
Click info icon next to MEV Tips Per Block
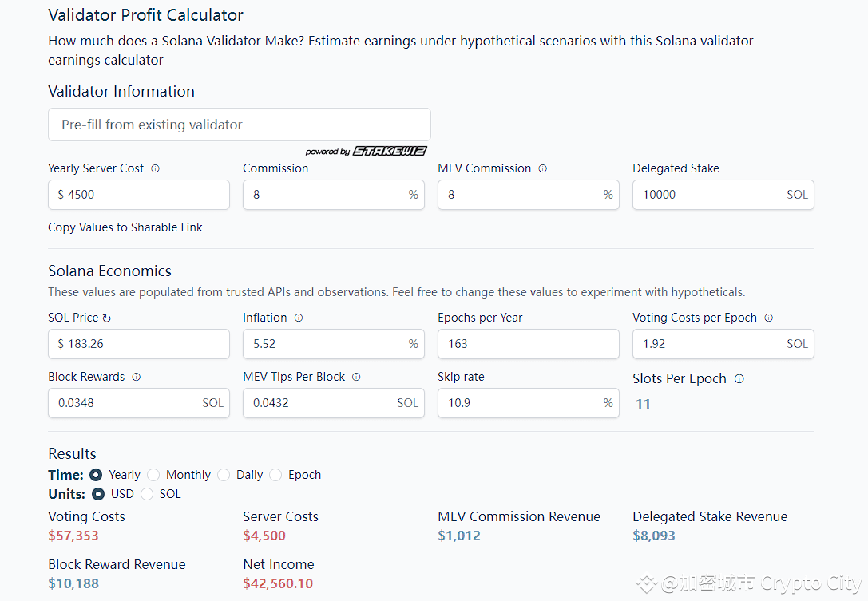[x=356, y=377]
